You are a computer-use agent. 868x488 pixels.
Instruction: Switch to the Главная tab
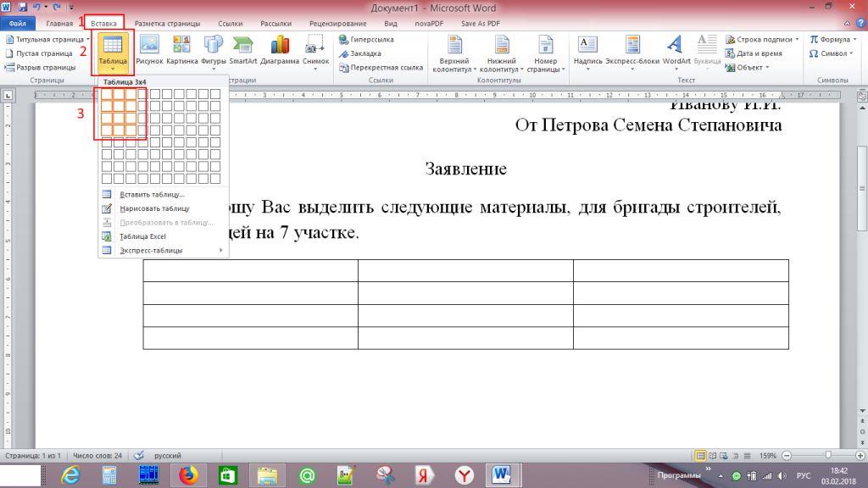[59, 23]
